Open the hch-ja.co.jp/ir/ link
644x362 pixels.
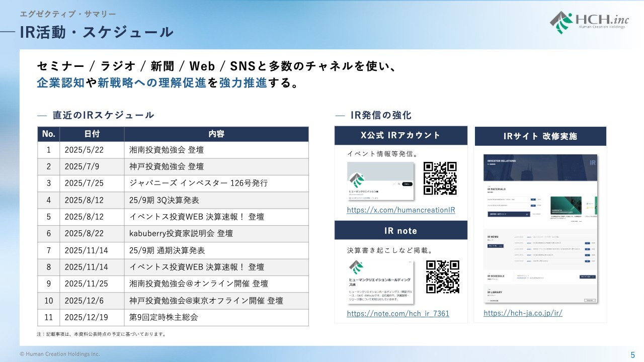pos(523,313)
